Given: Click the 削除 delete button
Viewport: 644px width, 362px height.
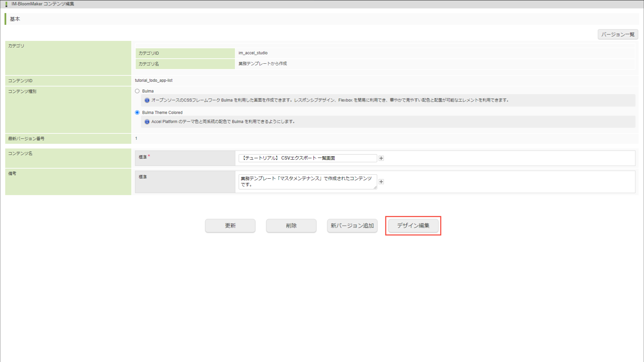Looking at the screenshot, I should [x=291, y=226].
